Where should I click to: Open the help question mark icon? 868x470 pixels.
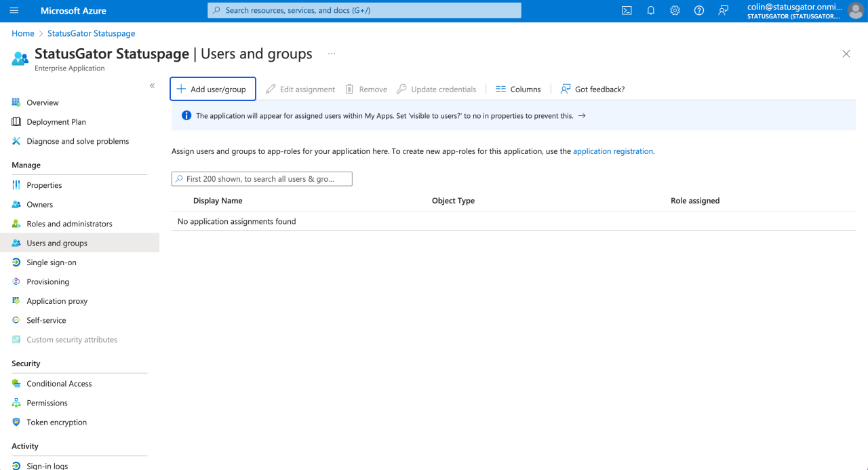coord(699,11)
